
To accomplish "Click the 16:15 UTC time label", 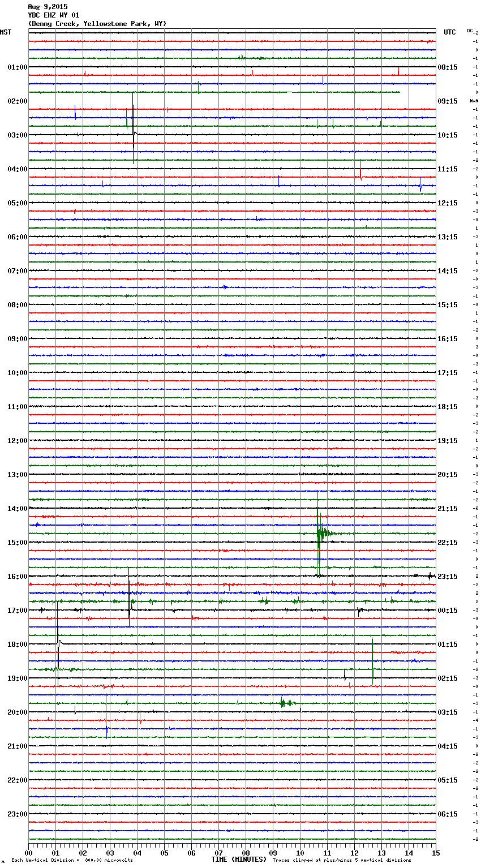I will (x=448, y=339).
